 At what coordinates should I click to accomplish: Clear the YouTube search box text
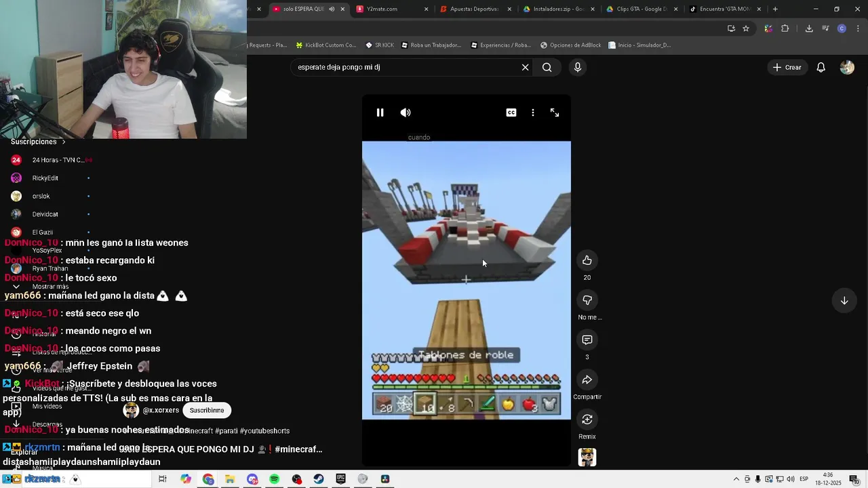[525, 67]
